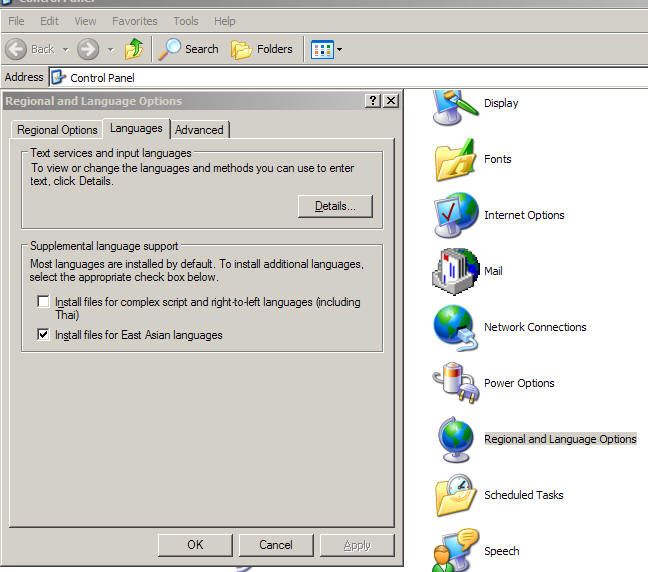Screen dimensions: 648x572
Task: Select the Display label text
Action: pos(501,103)
